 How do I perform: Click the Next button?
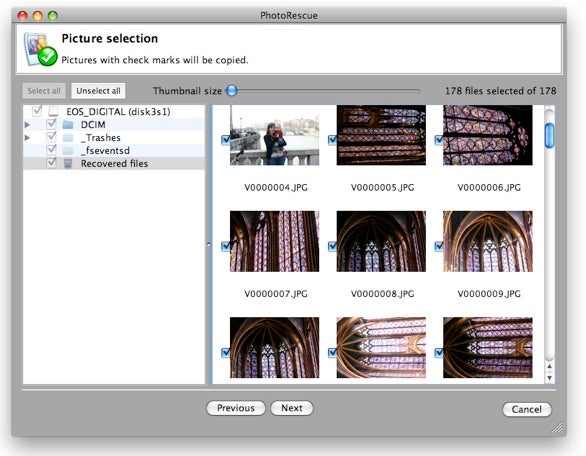tap(292, 408)
